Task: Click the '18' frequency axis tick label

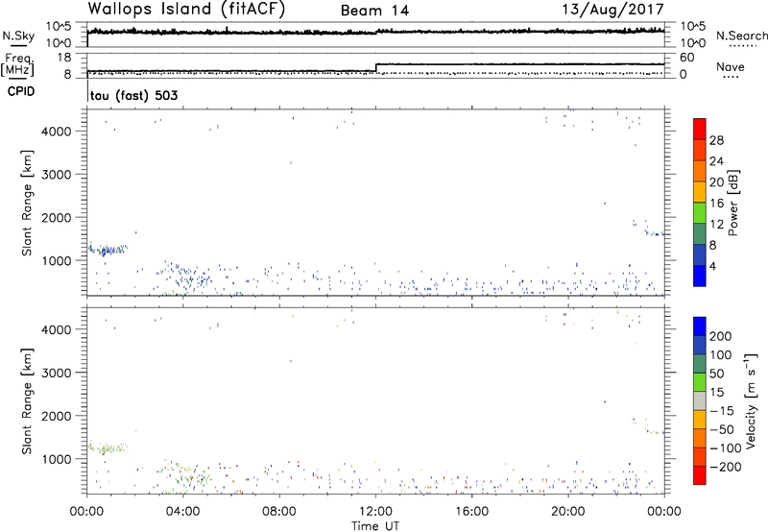Action: pos(64,58)
